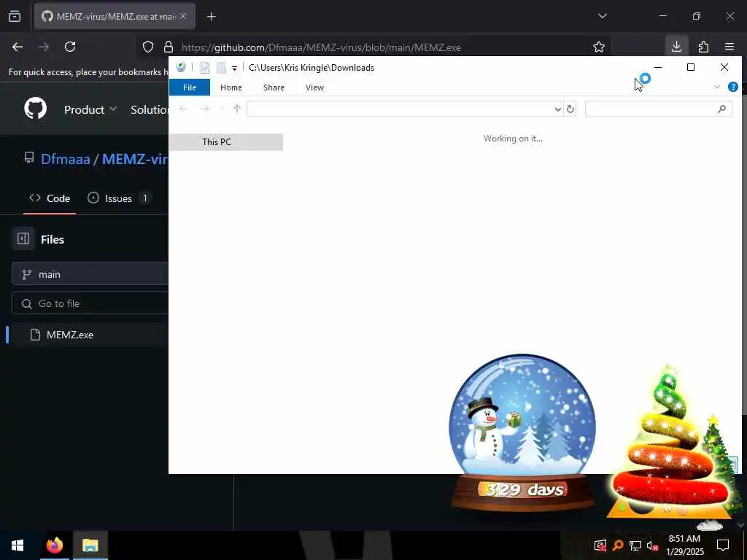Image resolution: width=747 pixels, height=560 pixels.
Task: Click the Properties quick access toolbar icon
Action: [x=205, y=68]
